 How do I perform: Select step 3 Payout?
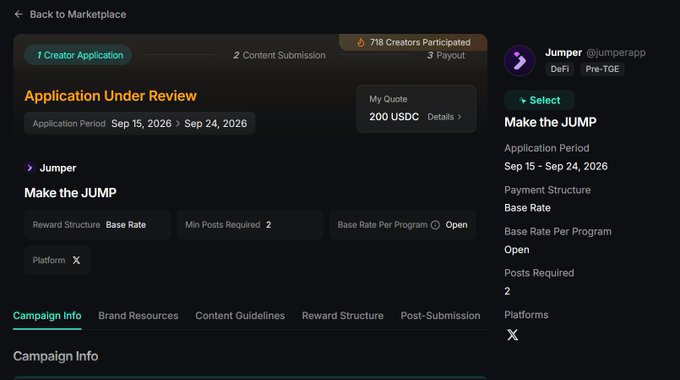pos(446,56)
